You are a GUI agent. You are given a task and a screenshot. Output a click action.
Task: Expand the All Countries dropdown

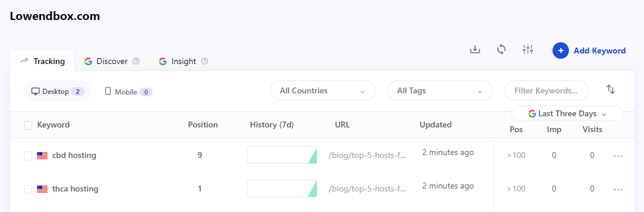point(323,90)
